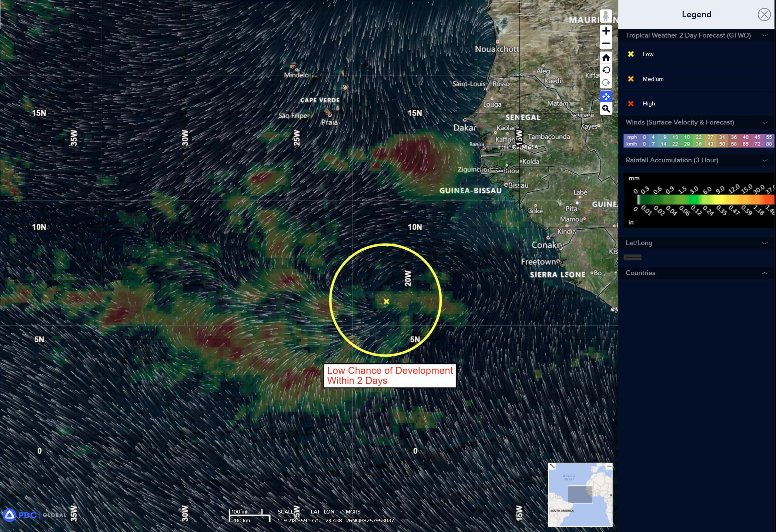The height and width of the screenshot is (532, 776).
Task: Go to previous map extent
Action: (606, 70)
